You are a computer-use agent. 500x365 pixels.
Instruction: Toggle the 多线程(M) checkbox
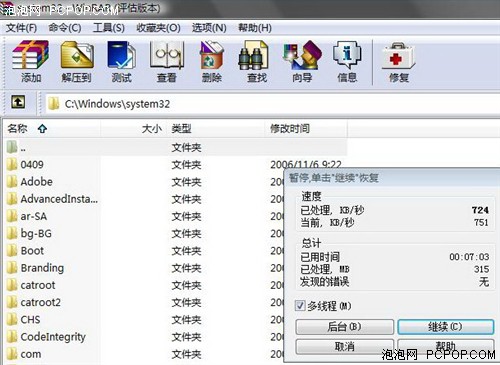coord(300,306)
